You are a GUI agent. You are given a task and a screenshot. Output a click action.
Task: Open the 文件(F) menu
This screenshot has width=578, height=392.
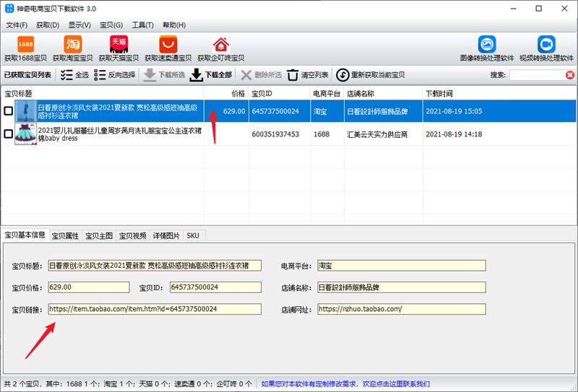[17, 25]
